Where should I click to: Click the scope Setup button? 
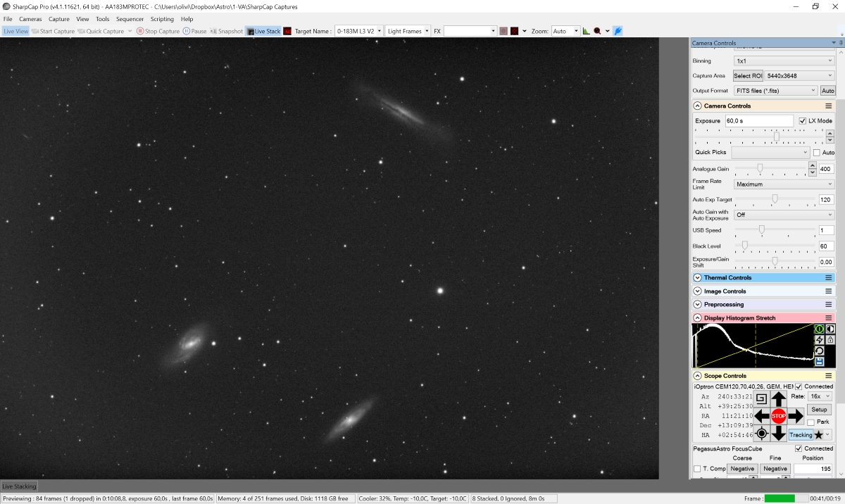[819, 410]
